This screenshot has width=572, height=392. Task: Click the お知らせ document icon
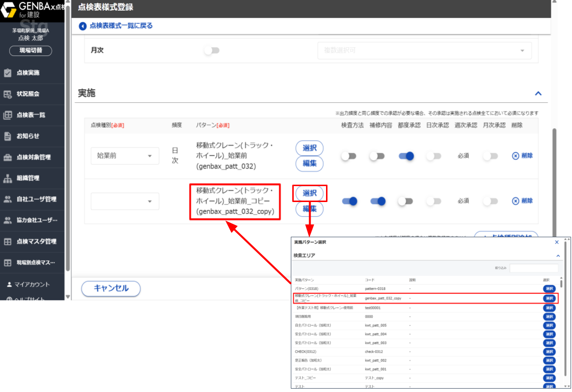[8, 136]
